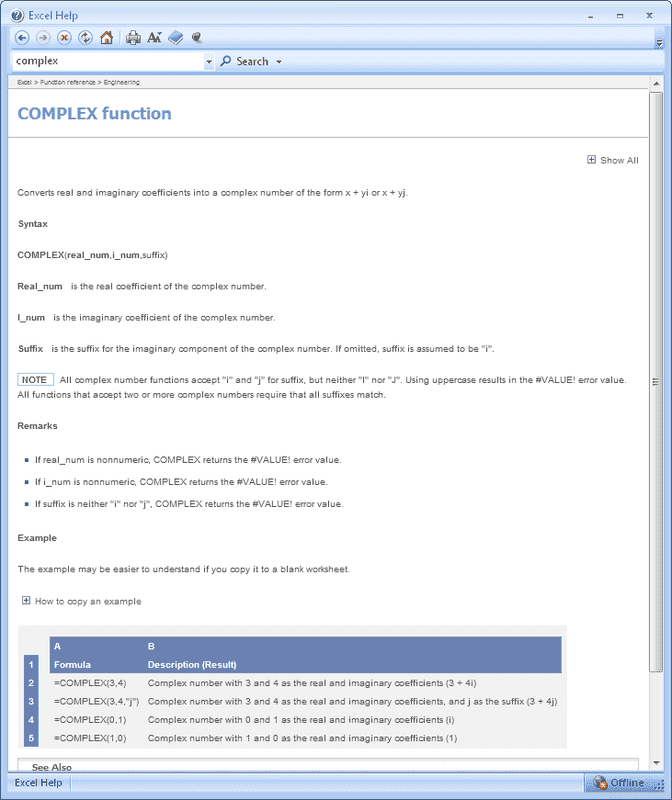Viewport: 672px width, 800px height.
Task: Maximize the Excel Help window
Action: [619, 16]
